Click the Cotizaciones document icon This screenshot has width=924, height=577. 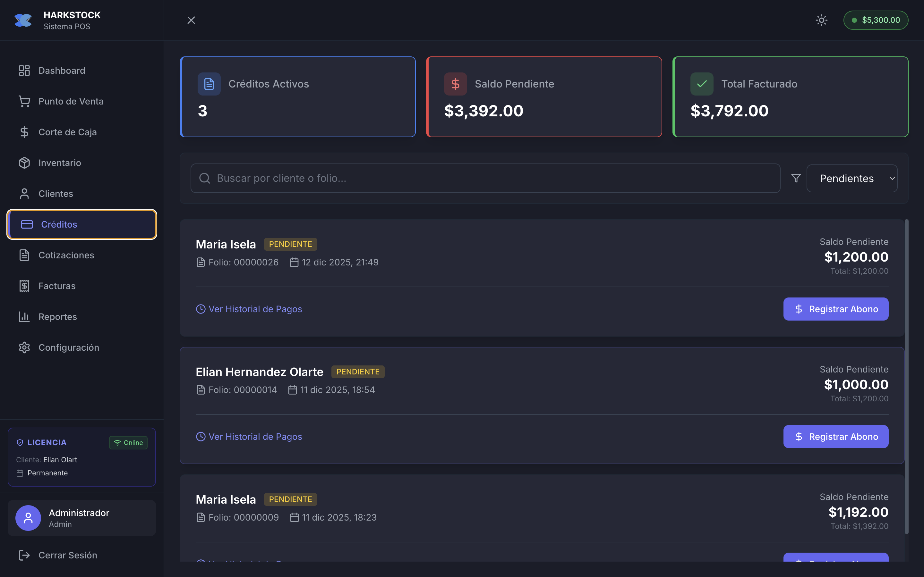[x=24, y=255]
